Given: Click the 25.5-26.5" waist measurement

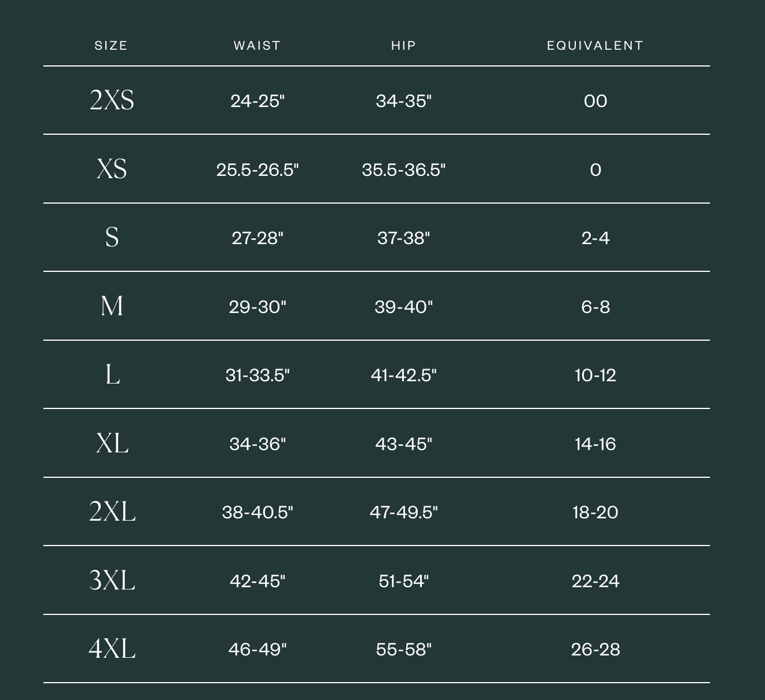Looking at the screenshot, I should (x=258, y=170).
